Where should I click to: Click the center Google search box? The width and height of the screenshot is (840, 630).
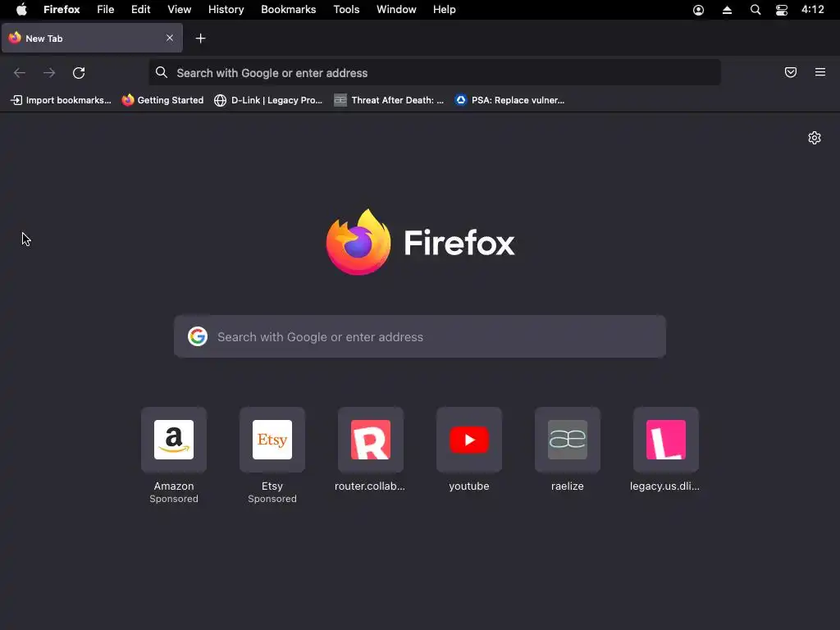pyautogui.click(x=419, y=336)
